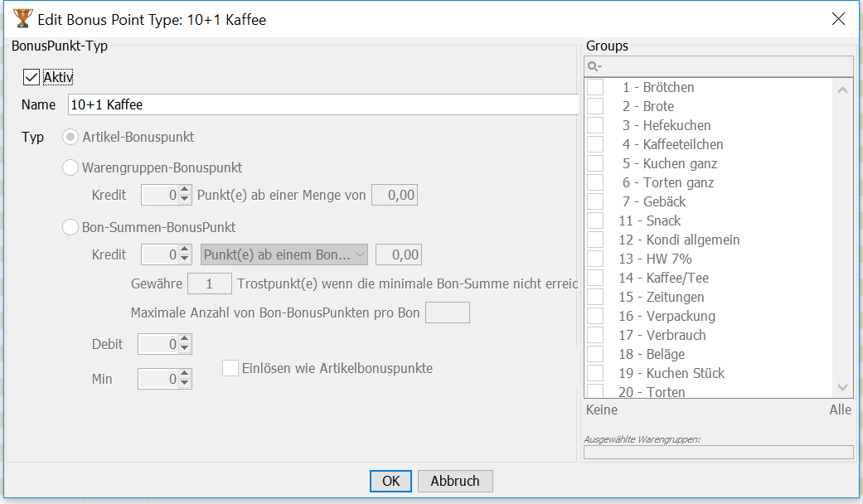Click the Name field with 10+1 Kaffee
The width and height of the screenshot is (863, 504).
322,105
